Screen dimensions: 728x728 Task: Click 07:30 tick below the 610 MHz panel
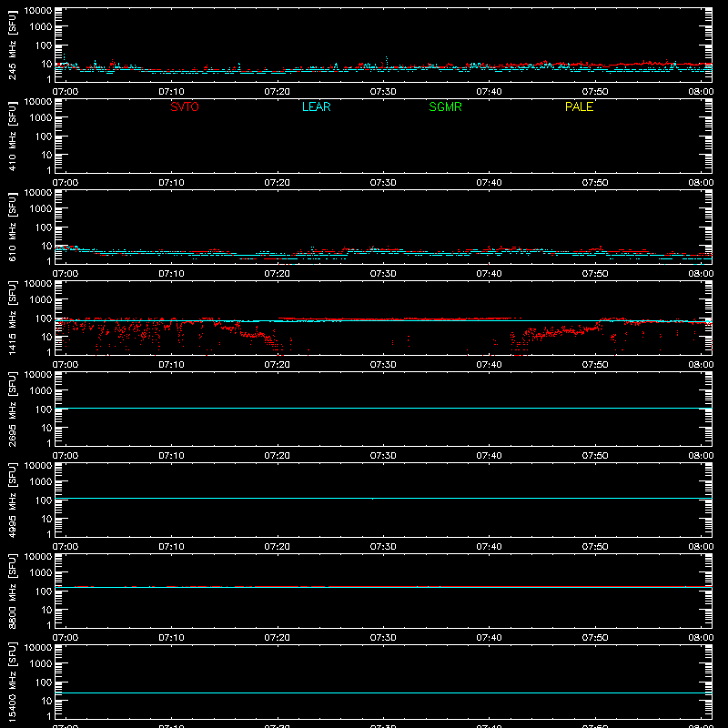click(383, 274)
